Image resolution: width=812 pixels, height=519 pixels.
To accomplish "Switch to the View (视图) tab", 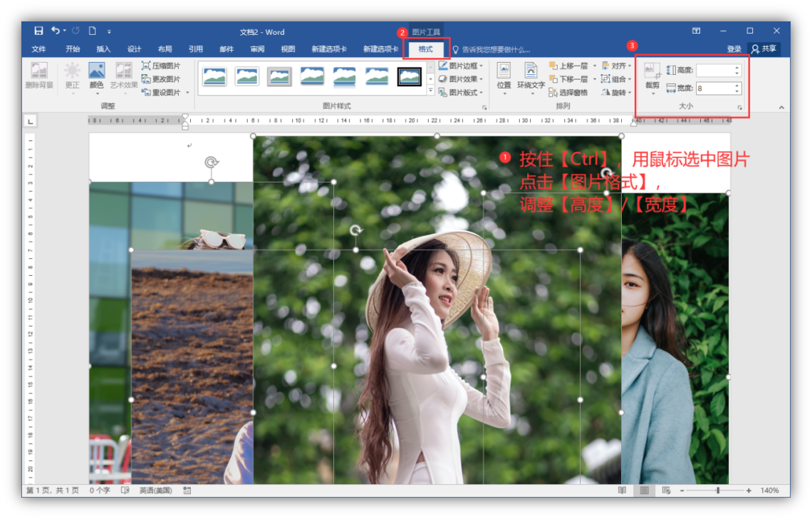I will (x=288, y=49).
